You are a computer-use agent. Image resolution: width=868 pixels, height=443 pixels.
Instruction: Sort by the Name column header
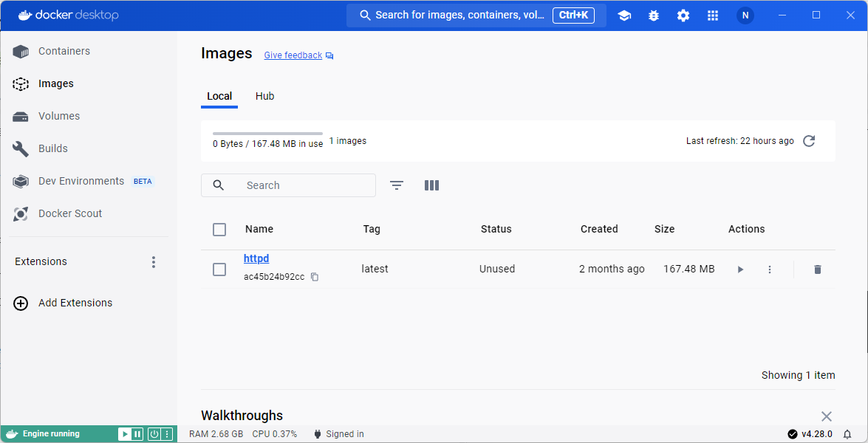259,230
